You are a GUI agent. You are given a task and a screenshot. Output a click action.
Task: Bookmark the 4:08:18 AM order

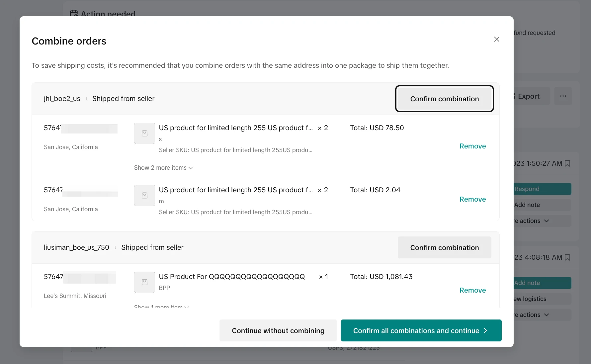(567, 257)
